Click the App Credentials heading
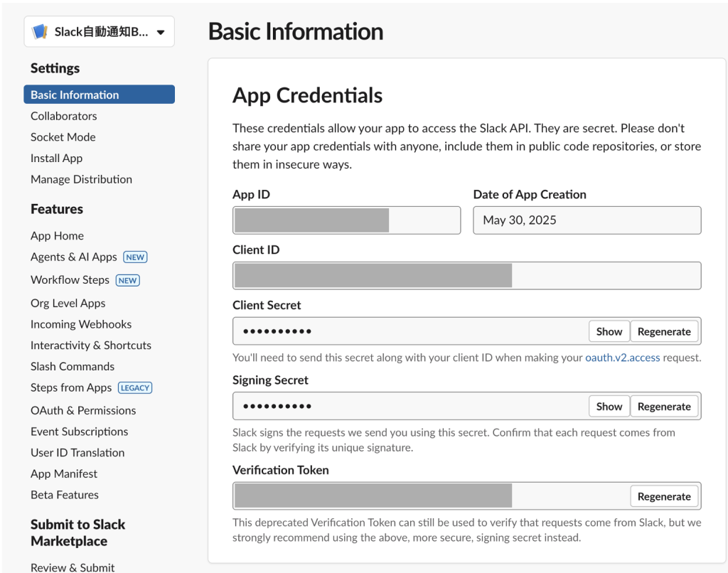 click(307, 96)
